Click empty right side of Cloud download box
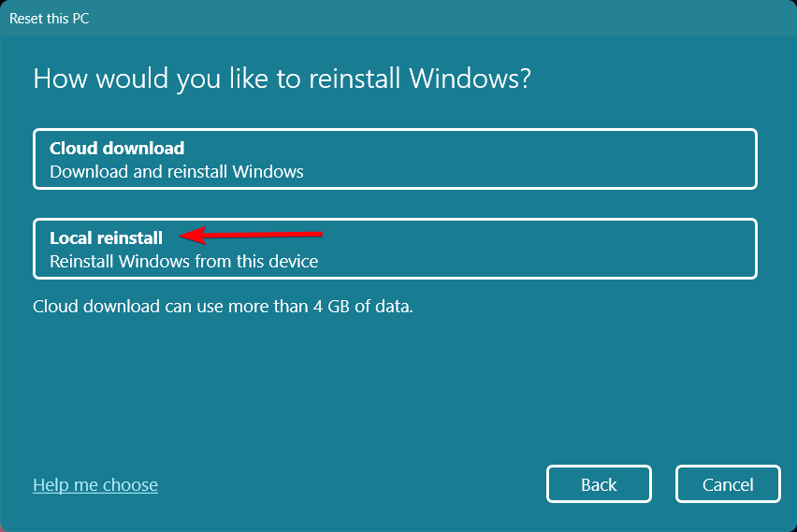Image resolution: width=797 pixels, height=532 pixels. [x=608, y=160]
